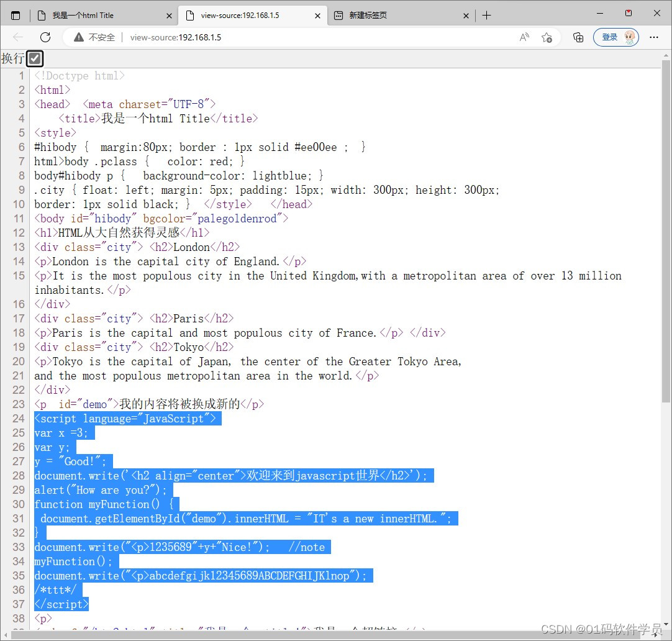Click line number 24
This screenshot has height=641, width=672.
19,419
